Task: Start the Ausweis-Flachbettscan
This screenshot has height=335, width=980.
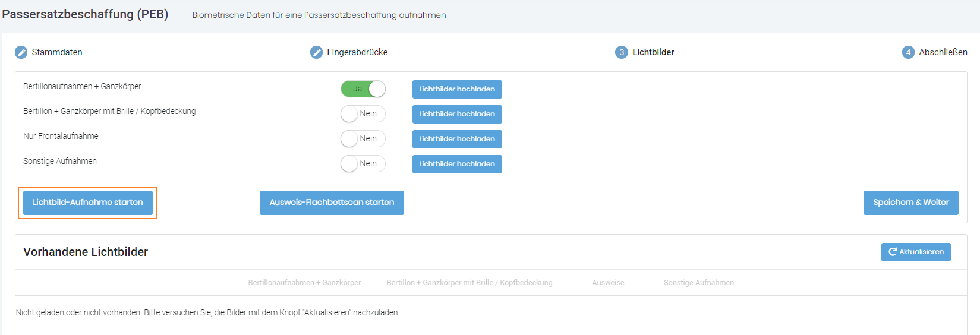Action: pos(332,203)
